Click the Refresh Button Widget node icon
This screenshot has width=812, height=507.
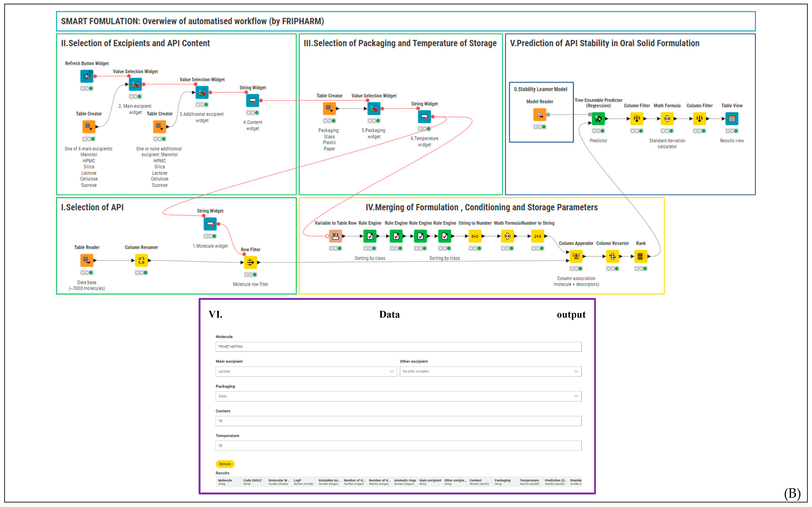click(86, 76)
